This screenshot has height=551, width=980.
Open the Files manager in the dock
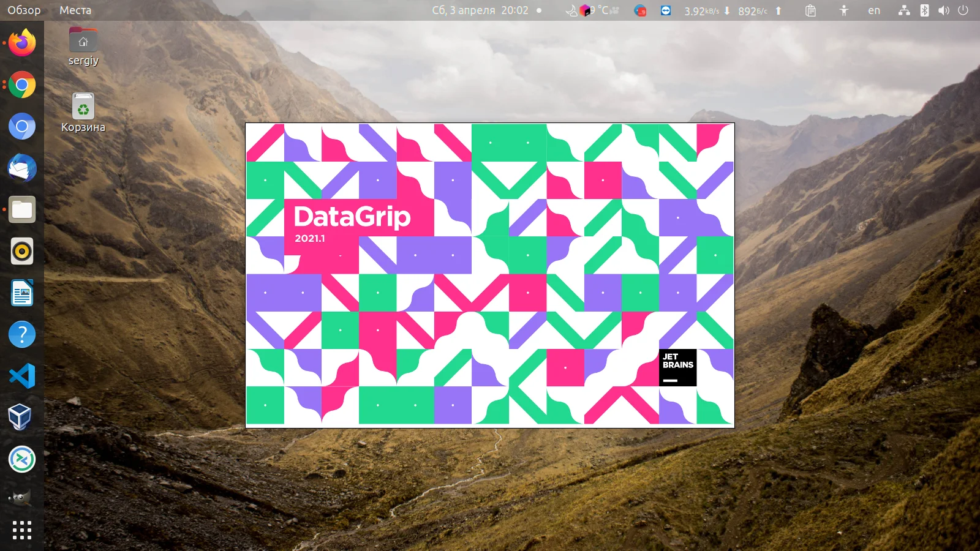(22, 209)
